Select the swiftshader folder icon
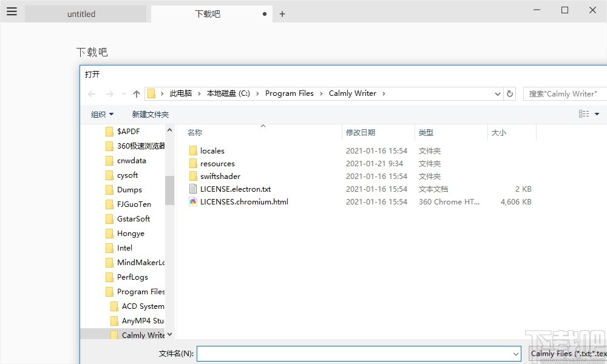This screenshot has height=364, width=607. [x=193, y=176]
